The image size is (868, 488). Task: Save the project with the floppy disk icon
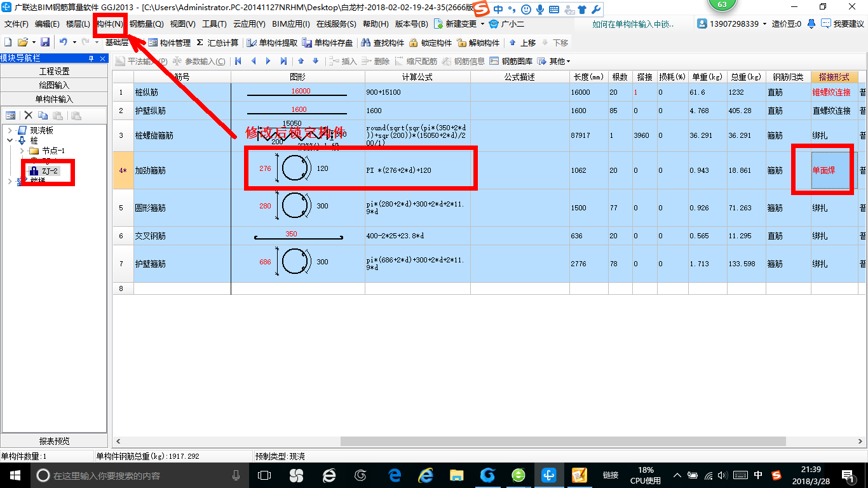[x=45, y=43]
